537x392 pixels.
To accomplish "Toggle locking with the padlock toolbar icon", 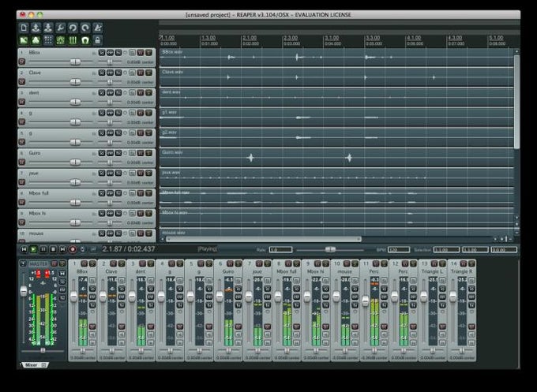I will [x=98, y=40].
